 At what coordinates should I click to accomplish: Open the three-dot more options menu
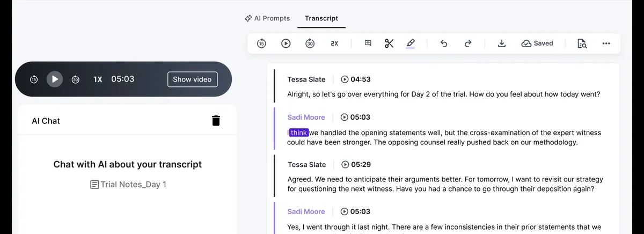[606, 43]
